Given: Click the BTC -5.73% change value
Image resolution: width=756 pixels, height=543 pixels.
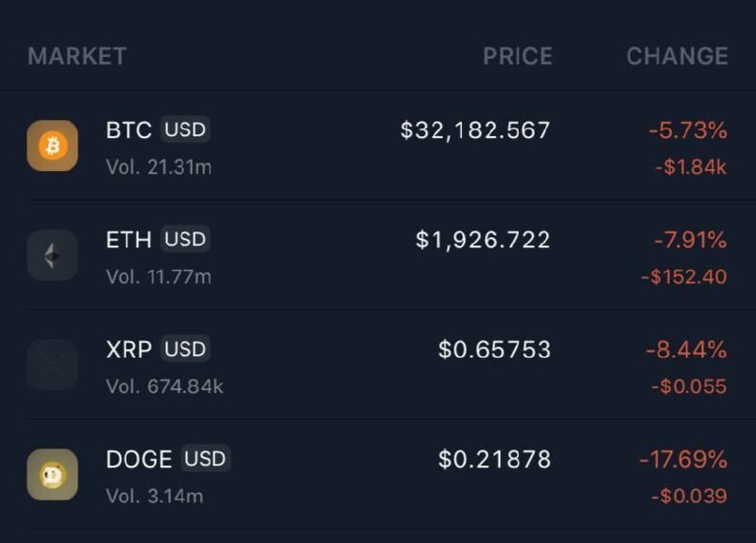Looking at the screenshot, I should [x=687, y=130].
